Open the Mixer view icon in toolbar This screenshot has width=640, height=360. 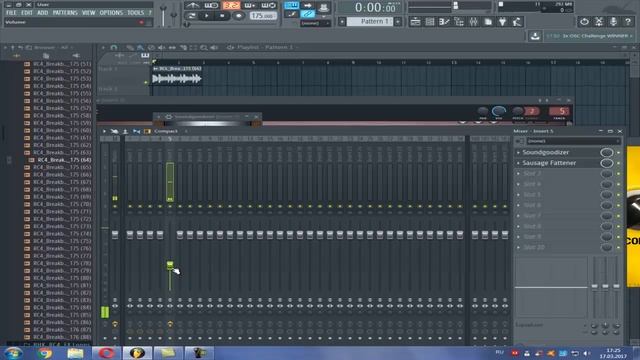coord(473,22)
